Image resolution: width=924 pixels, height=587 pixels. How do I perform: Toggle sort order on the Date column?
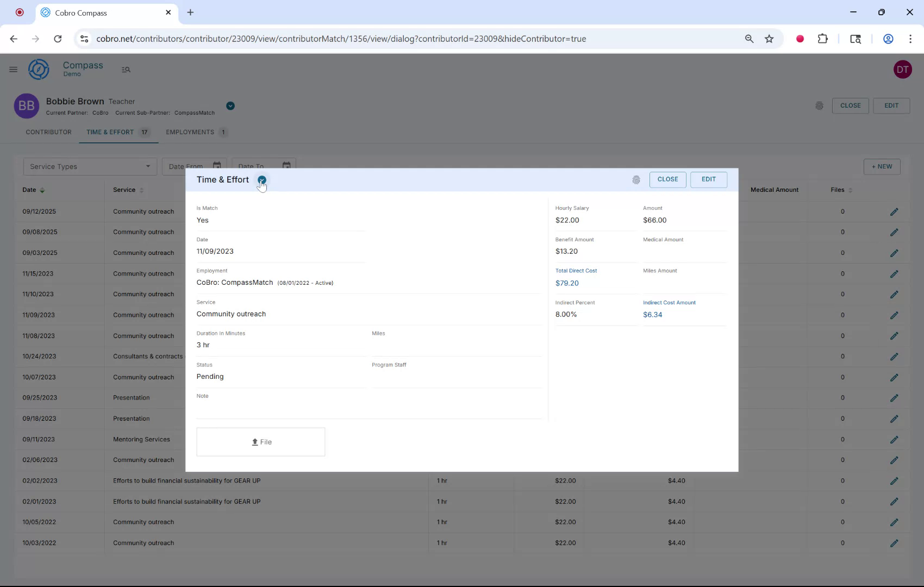click(x=42, y=190)
